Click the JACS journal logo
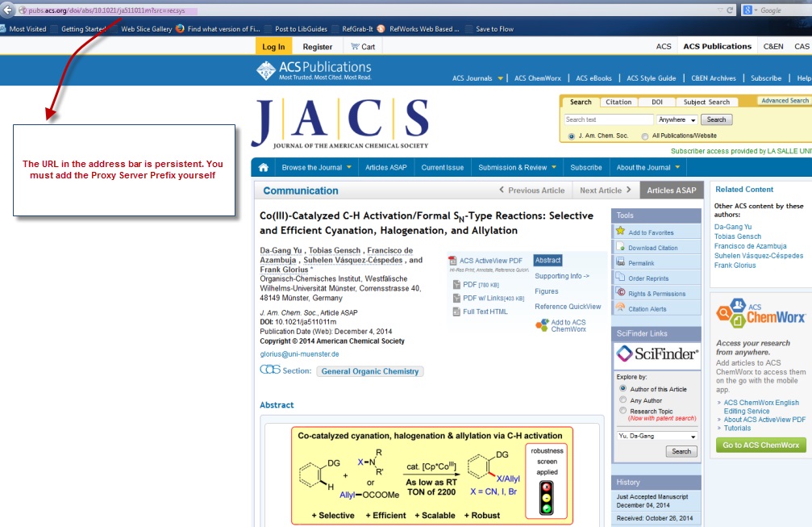Image resolution: width=812 pixels, height=527 pixels. click(340, 123)
